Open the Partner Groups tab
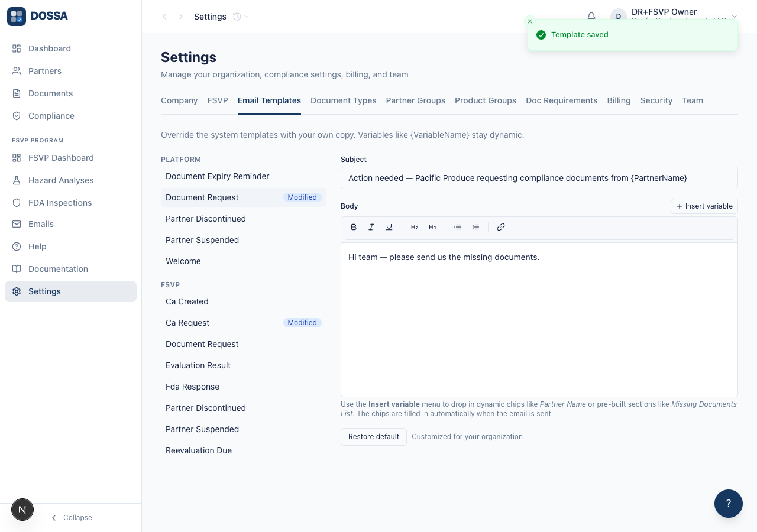 [416, 100]
